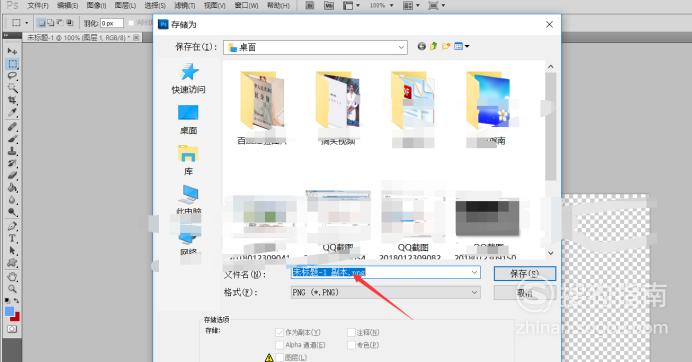
Task: Select the Hand tool
Action: pos(12,277)
